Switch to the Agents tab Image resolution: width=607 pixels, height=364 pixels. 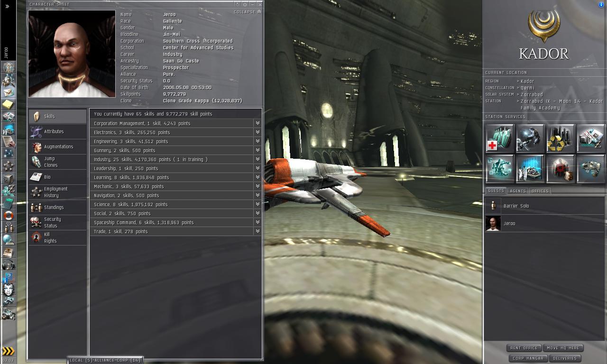click(517, 191)
